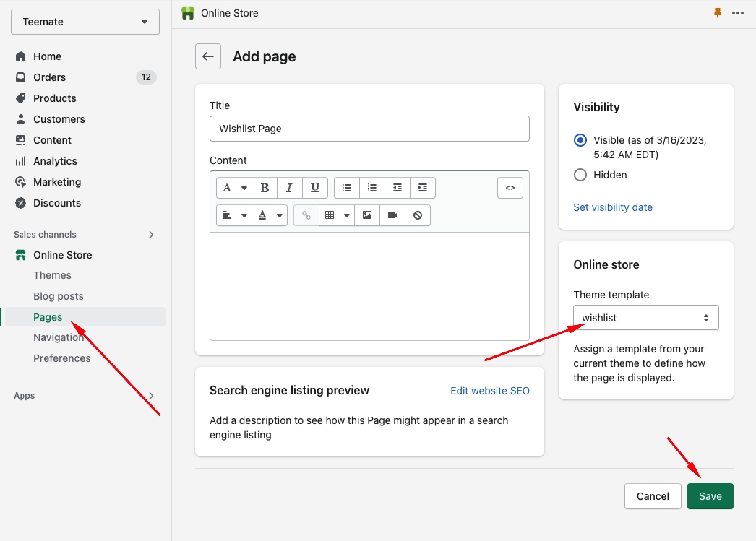The image size is (756, 541).
Task: Open the Teemate store switcher dropdown
Action: 85,22
